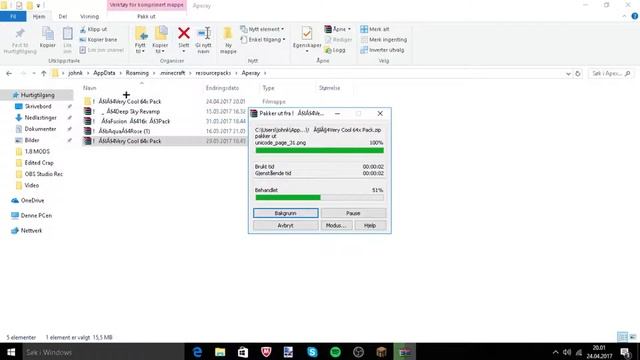Show hidden system tray icons
The height and width of the screenshot is (360, 640).
coord(555,352)
